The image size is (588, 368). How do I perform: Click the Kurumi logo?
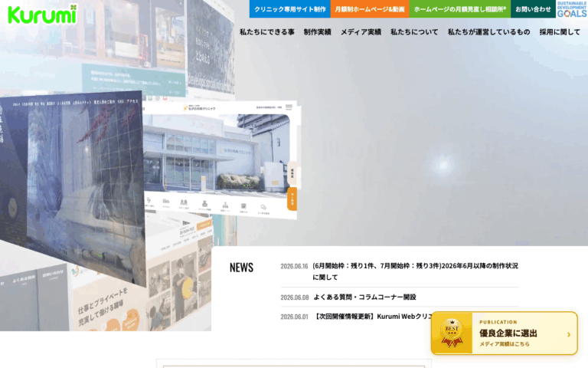pos(42,15)
